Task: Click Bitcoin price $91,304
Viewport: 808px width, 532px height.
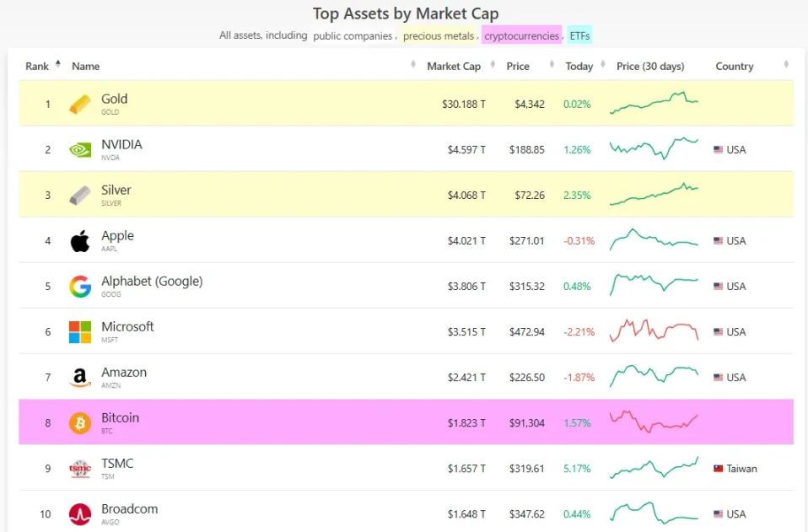Action: point(526,423)
